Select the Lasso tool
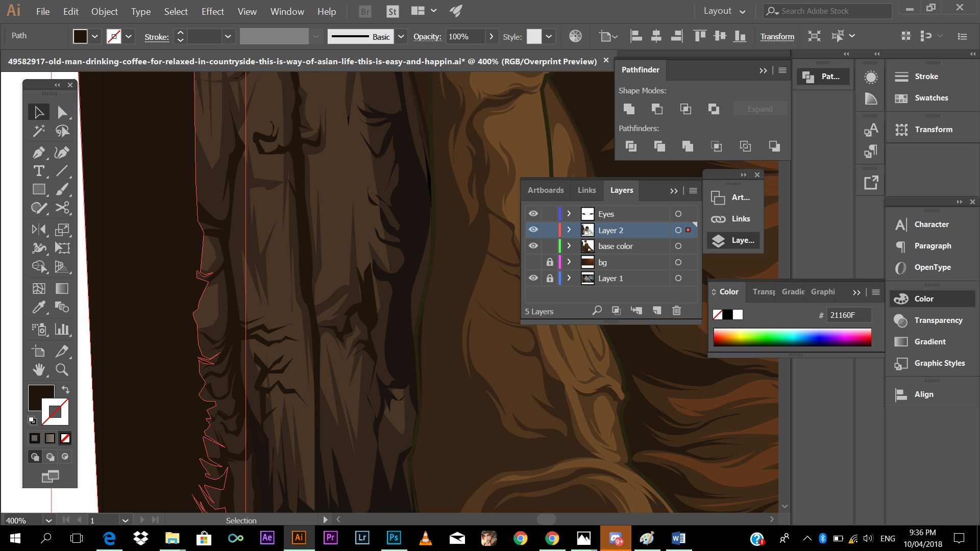The image size is (980, 551). 62,131
